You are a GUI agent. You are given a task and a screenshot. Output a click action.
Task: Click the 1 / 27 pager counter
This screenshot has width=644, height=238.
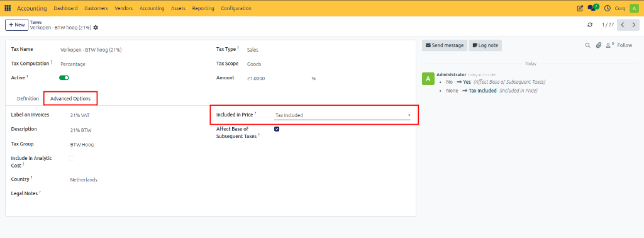pos(608,25)
